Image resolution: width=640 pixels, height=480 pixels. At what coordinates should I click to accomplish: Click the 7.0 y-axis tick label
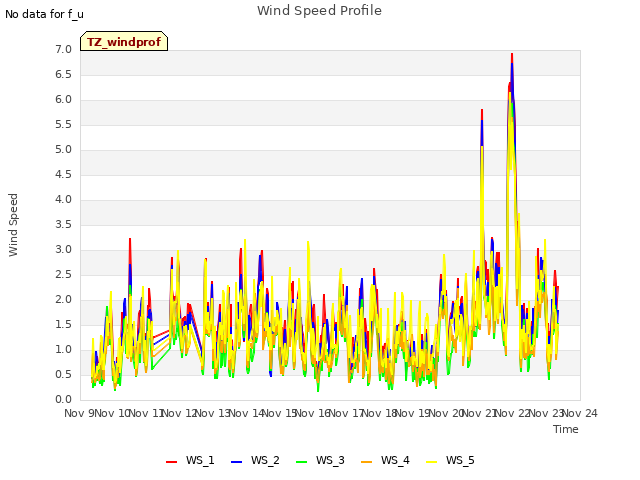(63, 50)
